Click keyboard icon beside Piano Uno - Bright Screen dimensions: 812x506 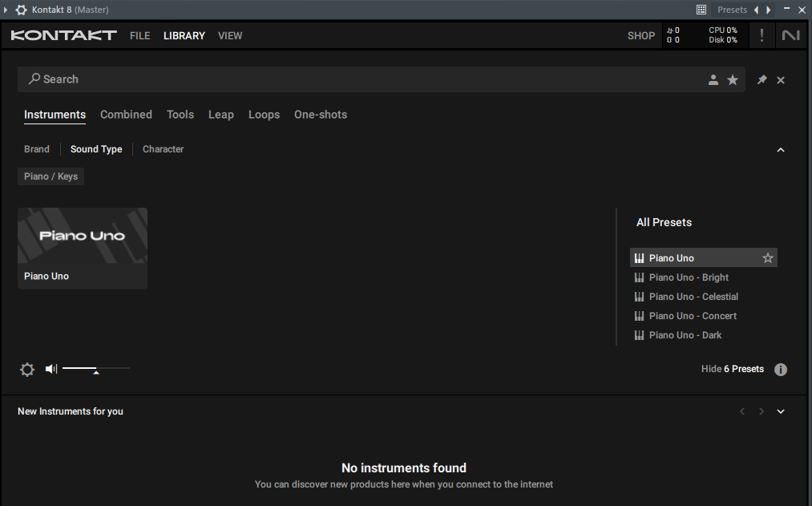click(639, 277)
